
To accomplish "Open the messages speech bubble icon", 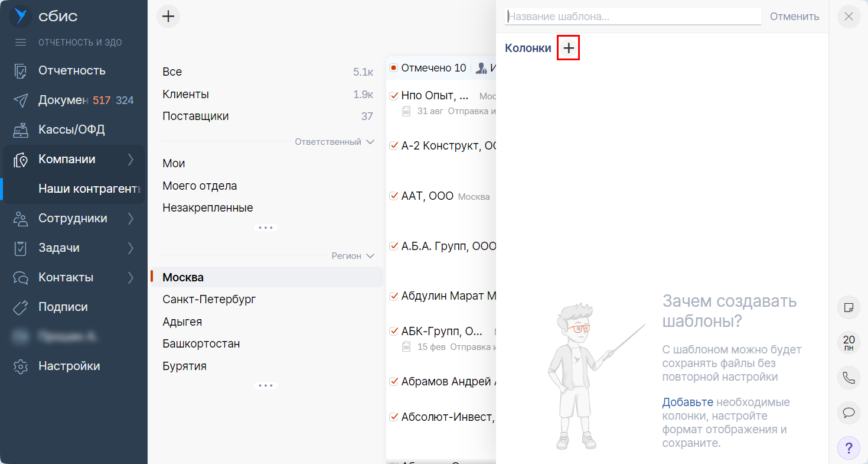I will pos(849,413).
